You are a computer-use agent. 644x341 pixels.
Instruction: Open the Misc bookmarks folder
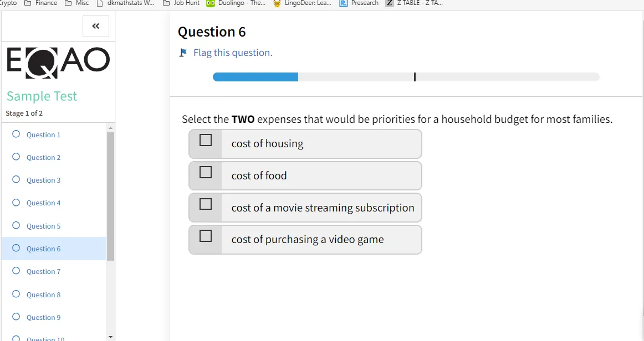77,3
